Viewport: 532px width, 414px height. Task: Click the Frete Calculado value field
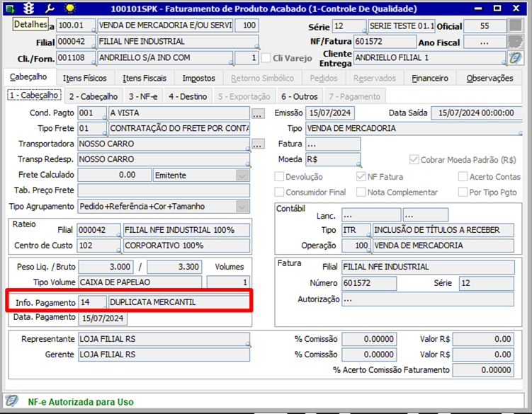114,175
